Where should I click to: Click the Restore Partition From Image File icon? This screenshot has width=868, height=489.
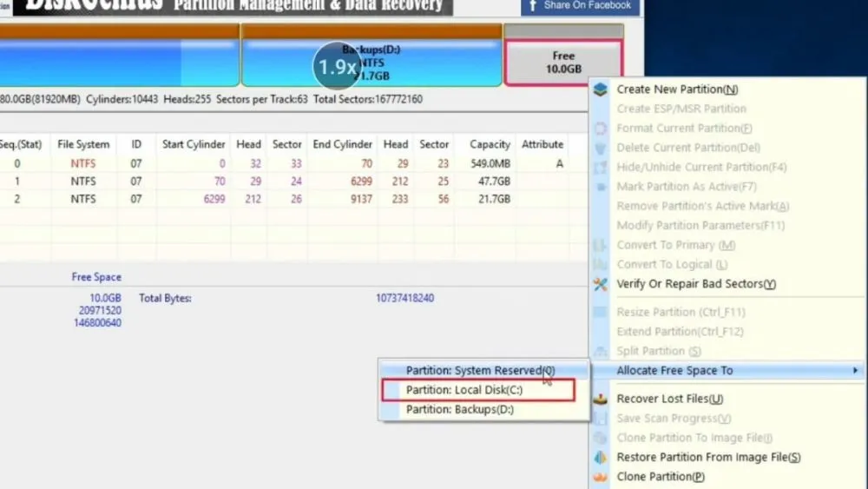[x=601, y=458]
